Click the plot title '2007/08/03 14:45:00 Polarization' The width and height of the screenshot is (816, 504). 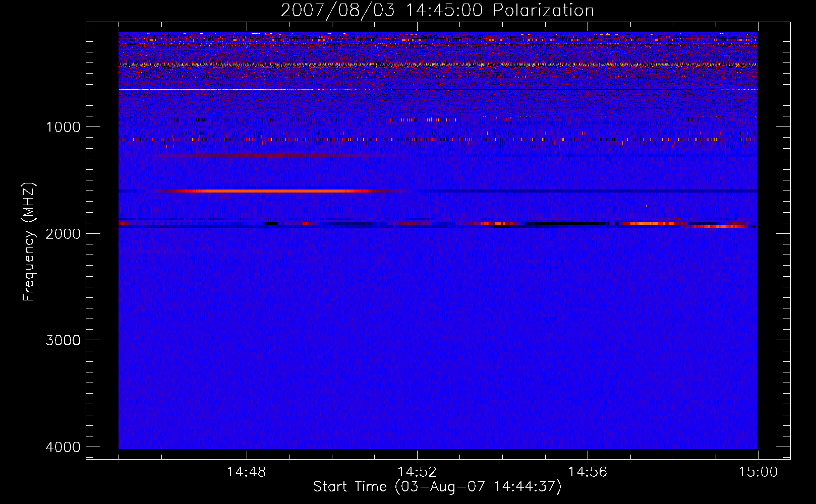click(x=437, y=11)
